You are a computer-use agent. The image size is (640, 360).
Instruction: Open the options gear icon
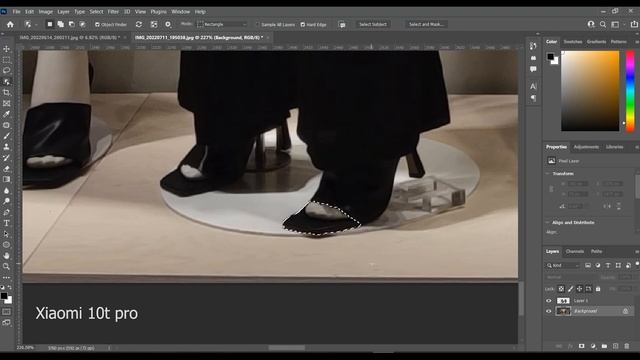click(168, 24)
